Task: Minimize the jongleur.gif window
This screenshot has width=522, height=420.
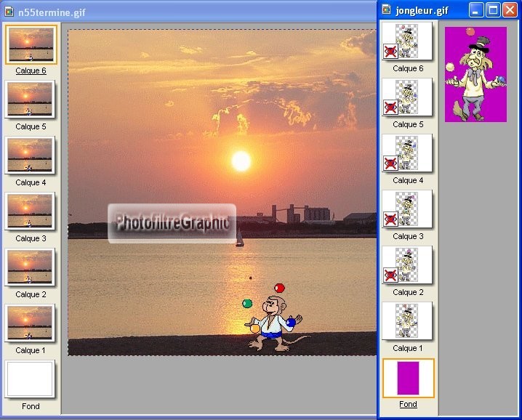Action: 476,10
